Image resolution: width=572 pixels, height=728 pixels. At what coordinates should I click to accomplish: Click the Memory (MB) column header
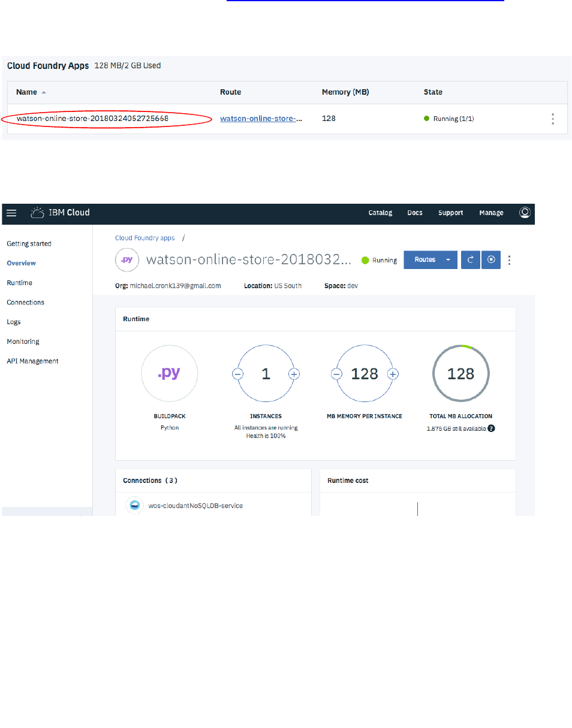click(345, 92)
